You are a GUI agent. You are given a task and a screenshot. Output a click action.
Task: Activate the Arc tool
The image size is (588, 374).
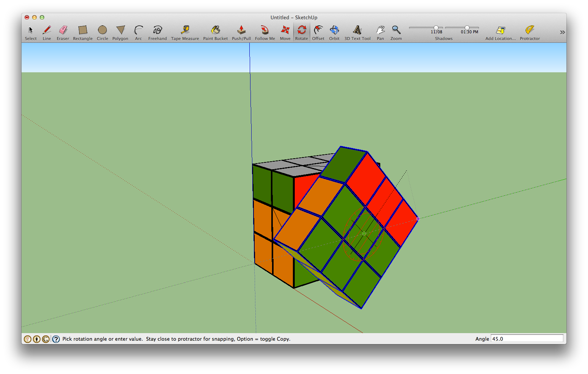(x=138, y=30)
